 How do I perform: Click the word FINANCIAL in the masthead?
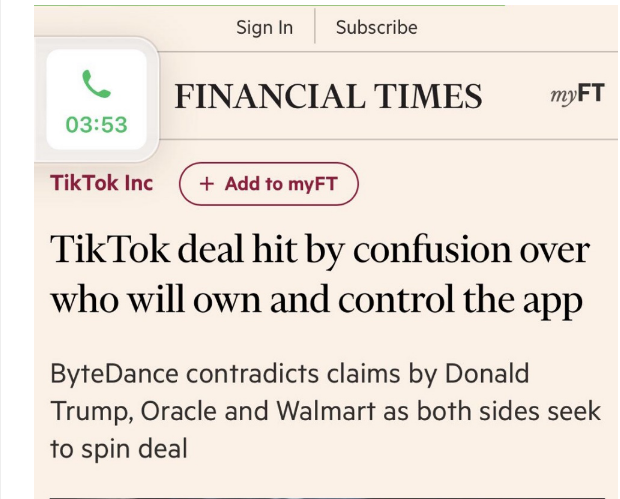(270, 96)
